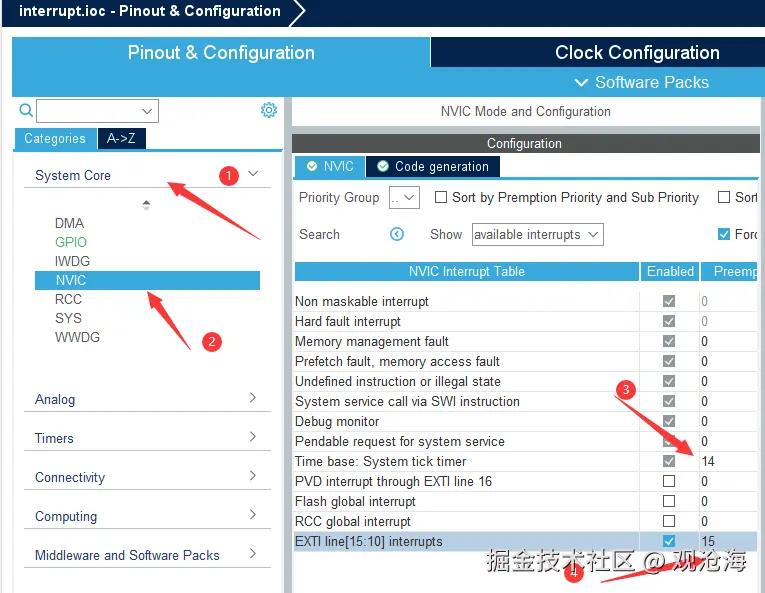Click Memory management fault priority value 0

tap(705, 341)
